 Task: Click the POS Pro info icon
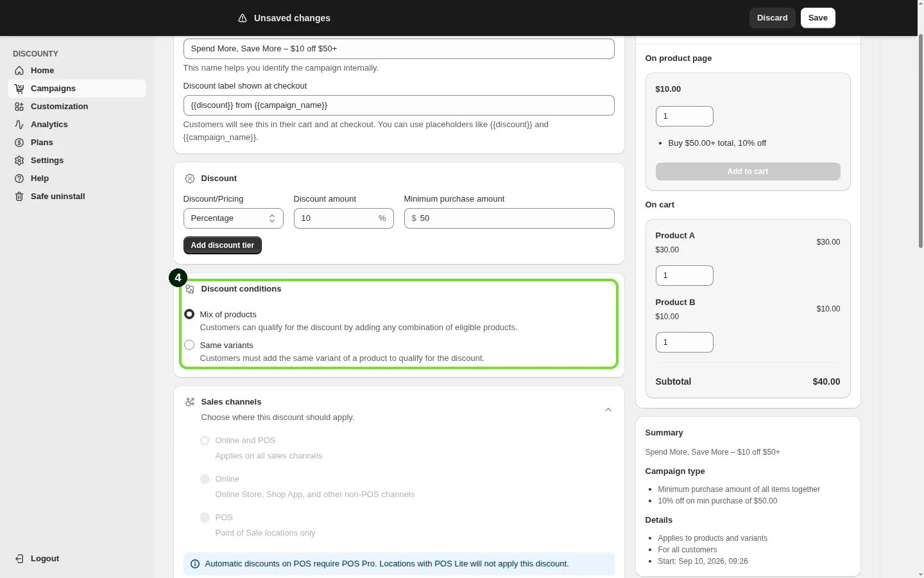click(x=195, y=564)
